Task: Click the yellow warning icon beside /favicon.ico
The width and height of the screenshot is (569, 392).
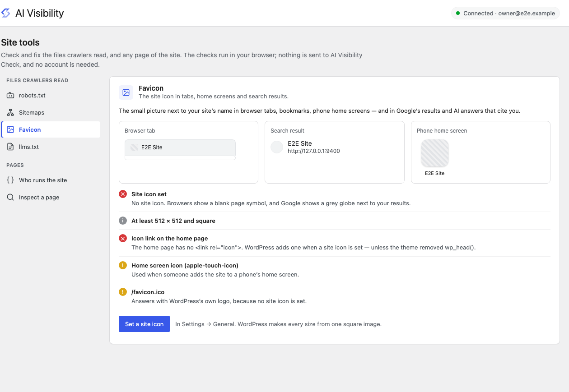Action: 123,292
